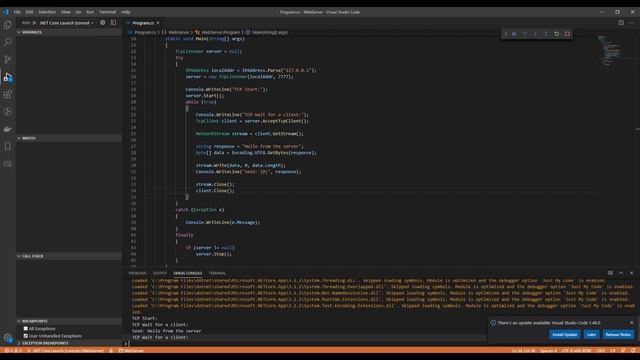Open the File menu

click(17, 12)
